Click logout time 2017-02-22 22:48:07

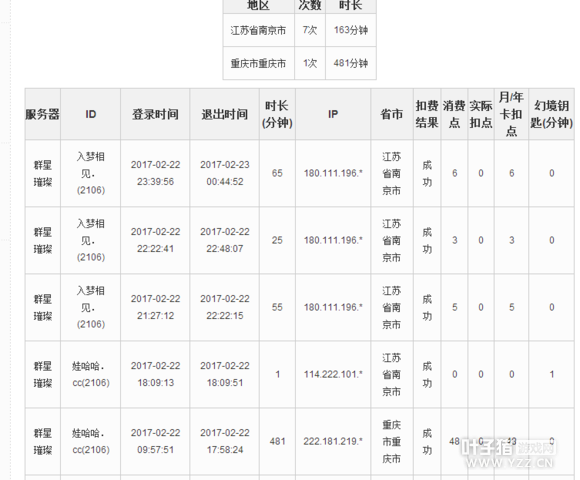(225, 240)
